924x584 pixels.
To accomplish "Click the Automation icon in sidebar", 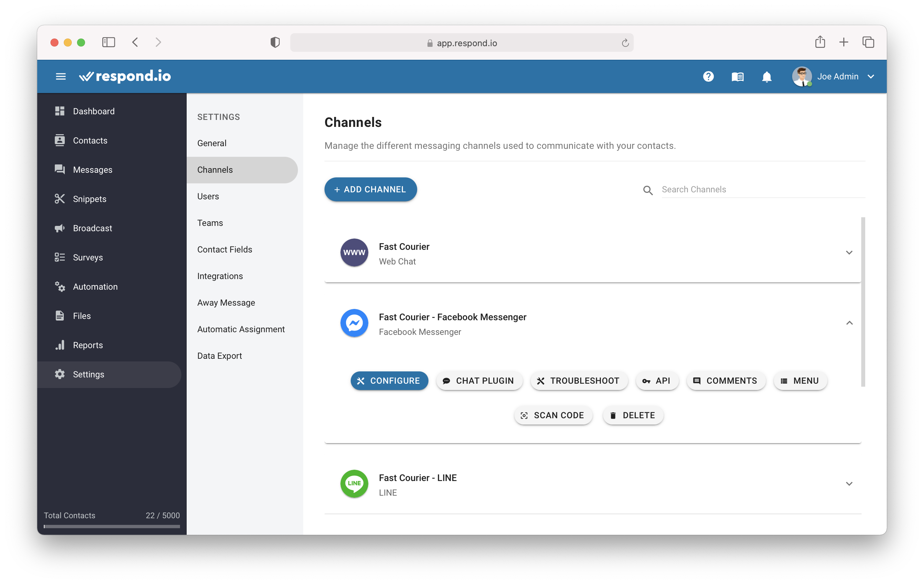I will (x=59, y=287).
